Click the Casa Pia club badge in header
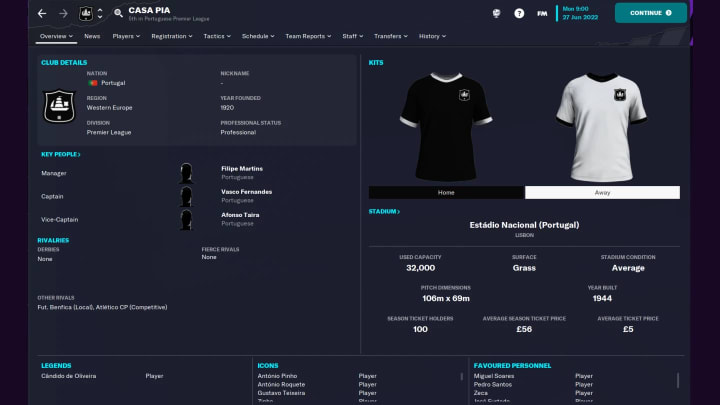 pos(86,13)
